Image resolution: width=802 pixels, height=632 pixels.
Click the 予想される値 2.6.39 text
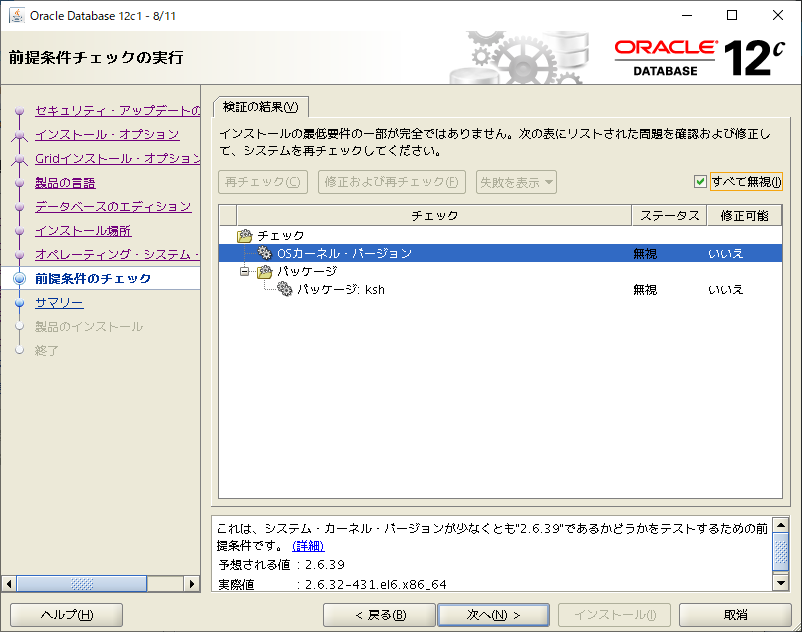click(325, 565)
